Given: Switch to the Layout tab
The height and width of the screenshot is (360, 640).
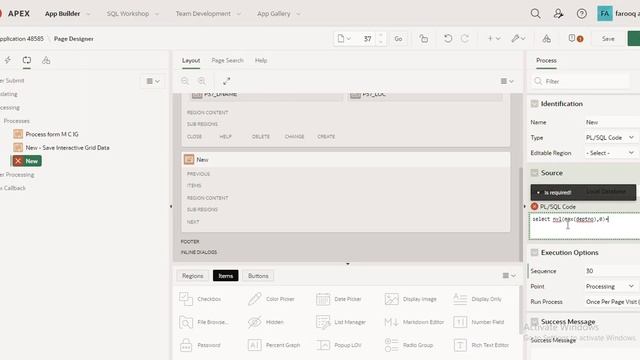Looking at the screenshot, I should point(191,60).
